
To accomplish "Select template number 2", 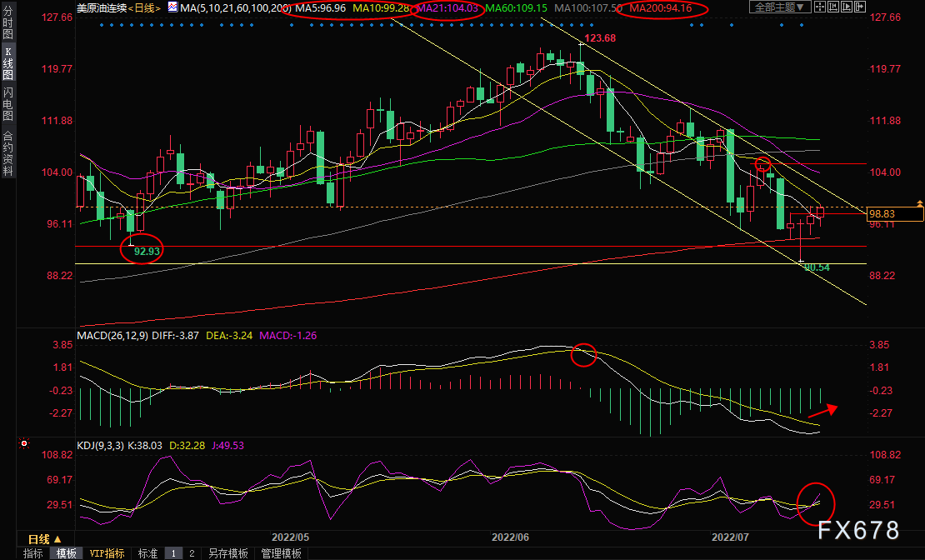I will (192, 553).
